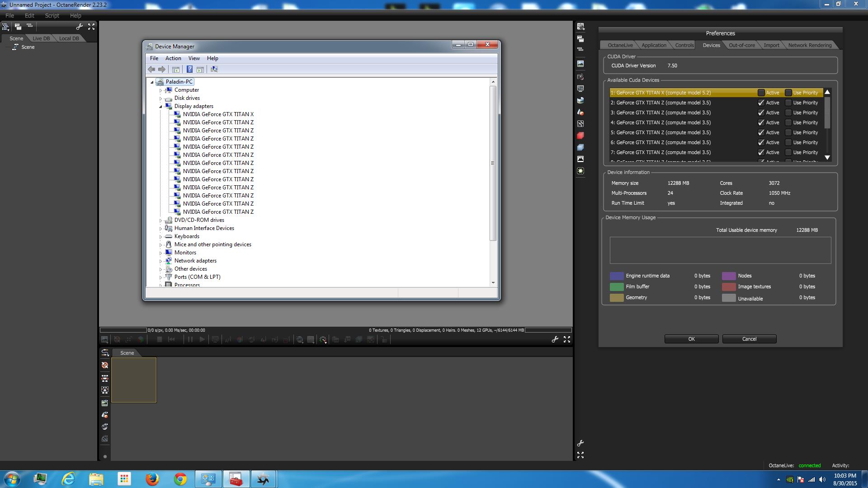The height and width of the screenshot is (488, 868).
Task: Open Firefox from the taskbar
Action: coord(152,479)
